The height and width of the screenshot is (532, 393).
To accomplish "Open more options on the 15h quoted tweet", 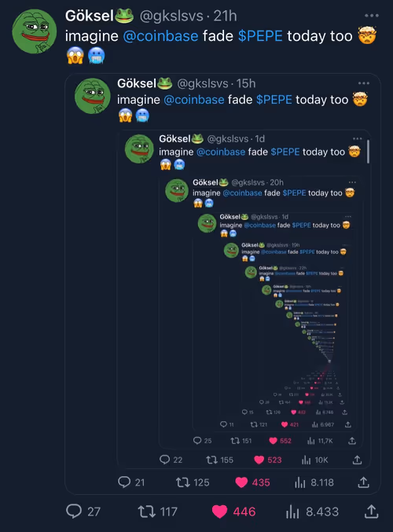I will tap(363, 83).
